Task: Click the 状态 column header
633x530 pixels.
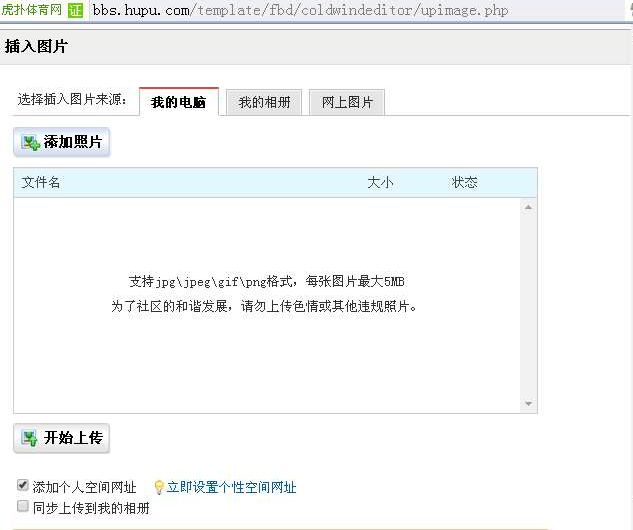Action: 464,182
